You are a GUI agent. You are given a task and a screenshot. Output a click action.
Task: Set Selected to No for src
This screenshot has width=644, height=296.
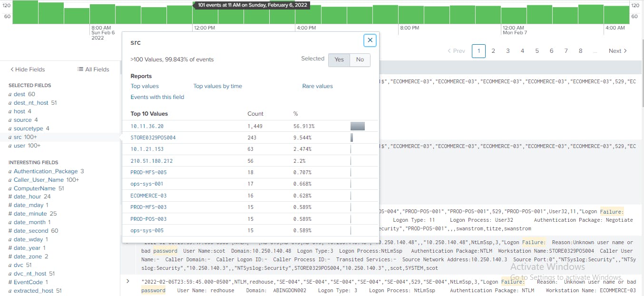pos(360,59)
